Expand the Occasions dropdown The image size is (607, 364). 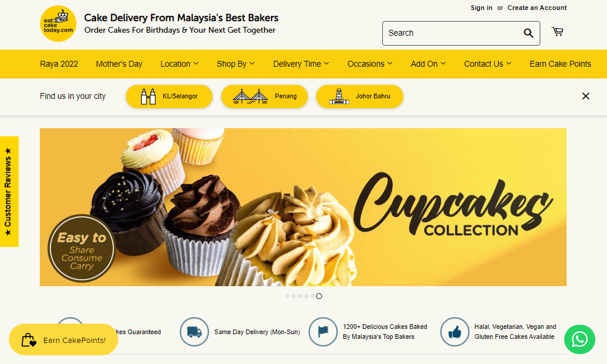(x=370, y=64)
